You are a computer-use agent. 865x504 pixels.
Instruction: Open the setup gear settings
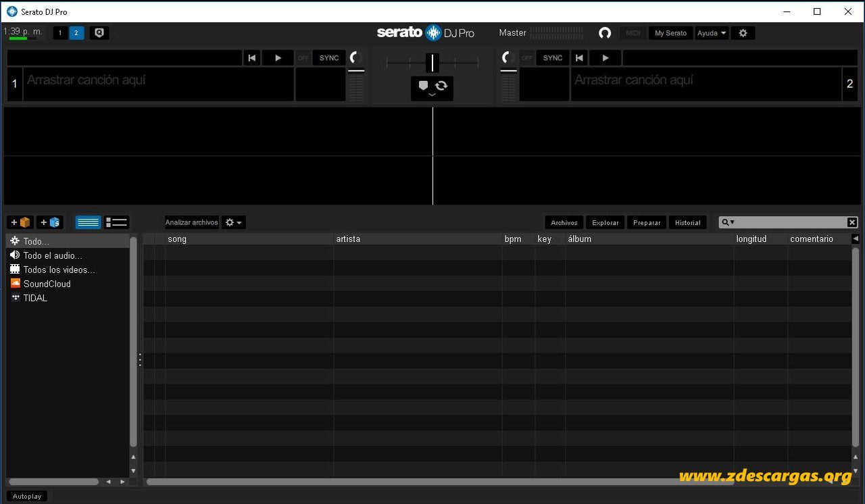coord(743,32)
